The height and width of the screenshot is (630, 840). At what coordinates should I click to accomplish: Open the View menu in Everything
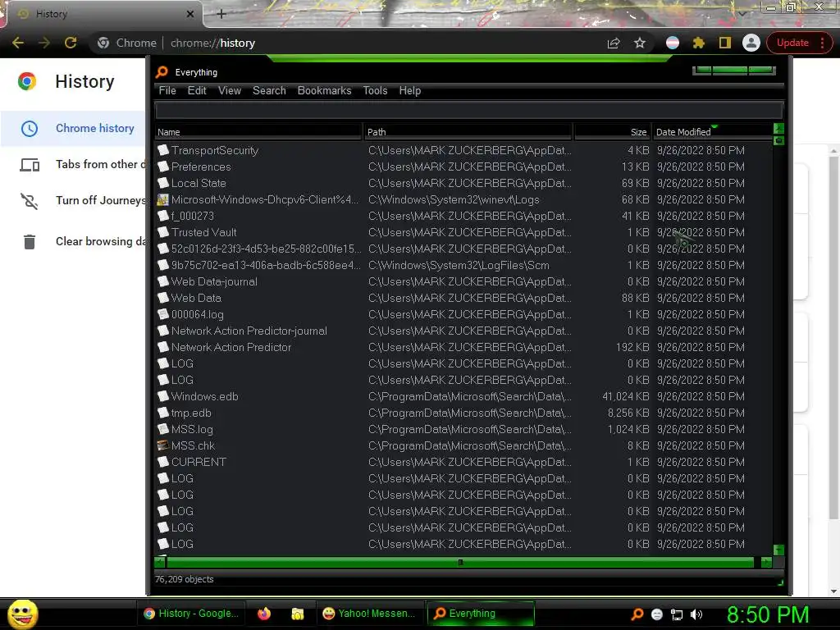click(x=230, y=90)
